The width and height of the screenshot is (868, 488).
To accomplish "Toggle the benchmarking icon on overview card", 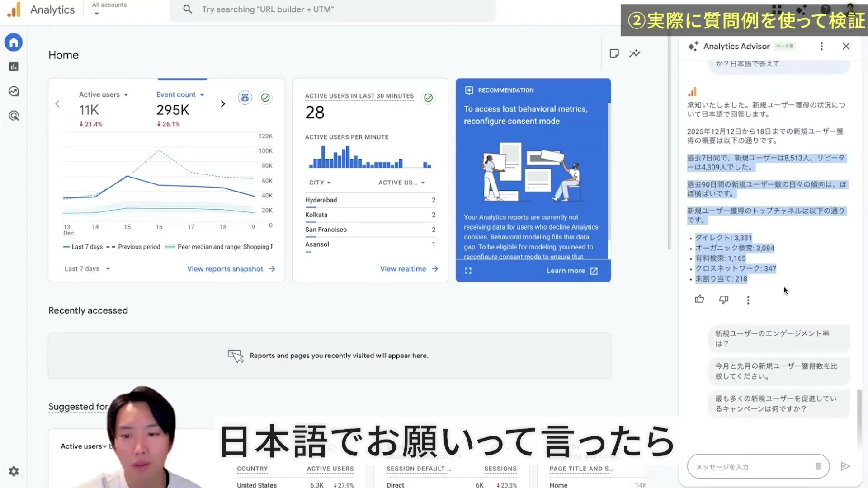I will pyautogui.click(x=245, y=97).
